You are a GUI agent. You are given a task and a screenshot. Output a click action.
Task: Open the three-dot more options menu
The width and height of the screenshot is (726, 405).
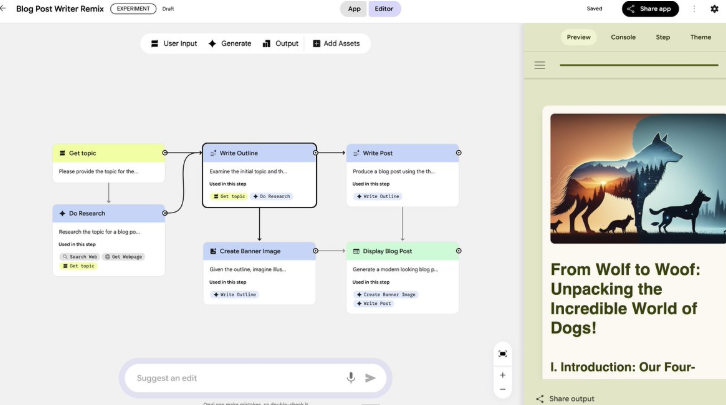click(694, 9)
